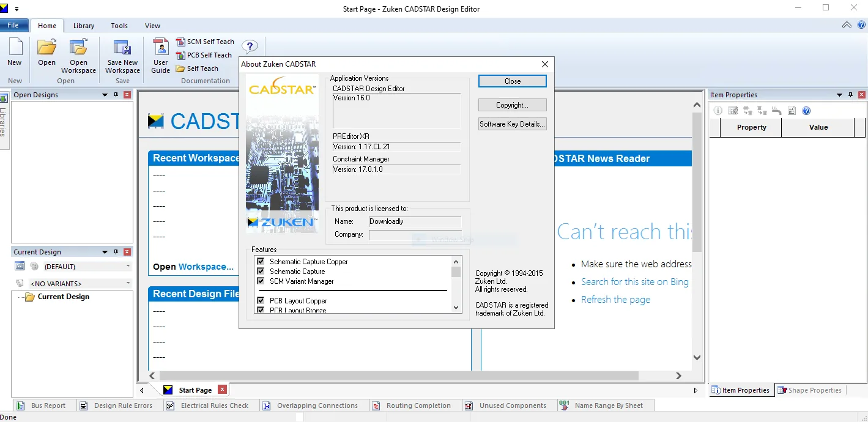Click the Save New Workspace icon

point(122,48)
